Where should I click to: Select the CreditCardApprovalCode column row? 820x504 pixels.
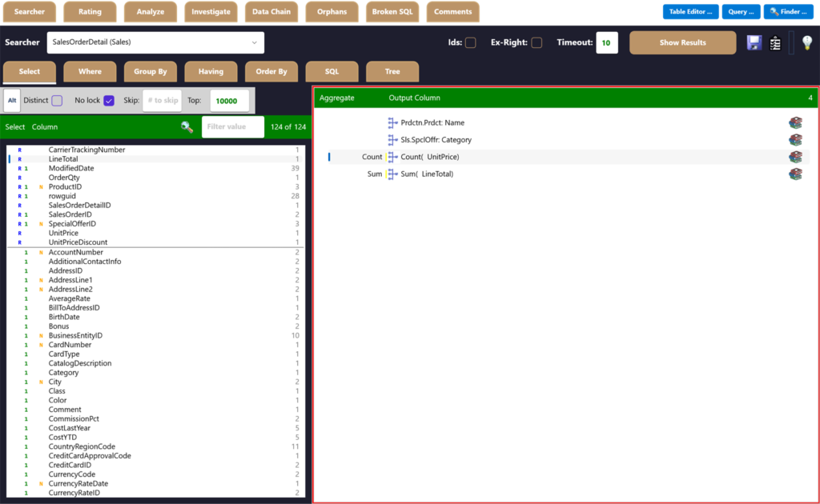(155, 456)
